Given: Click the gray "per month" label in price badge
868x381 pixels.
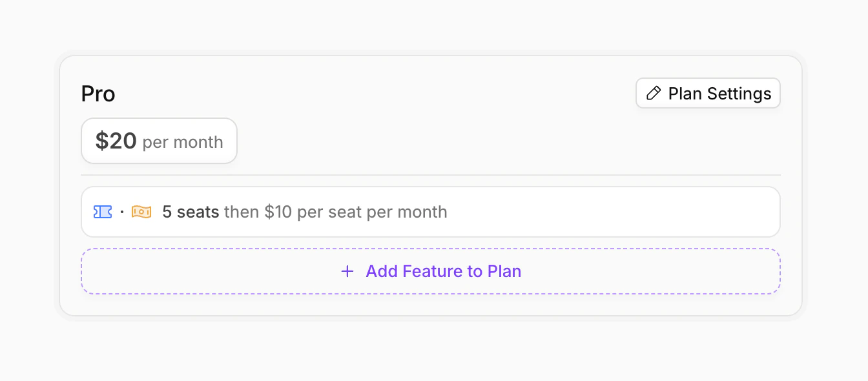Looking at the screenshot, I should click(183, 142).
